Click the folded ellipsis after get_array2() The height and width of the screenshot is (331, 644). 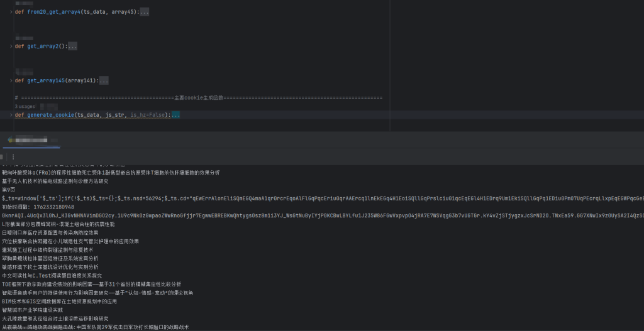72,46
